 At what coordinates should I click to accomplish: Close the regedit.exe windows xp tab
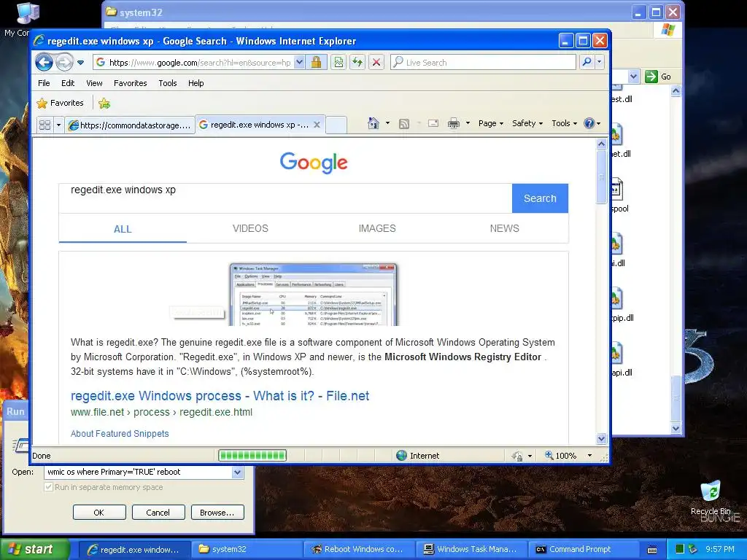(317, 125)
